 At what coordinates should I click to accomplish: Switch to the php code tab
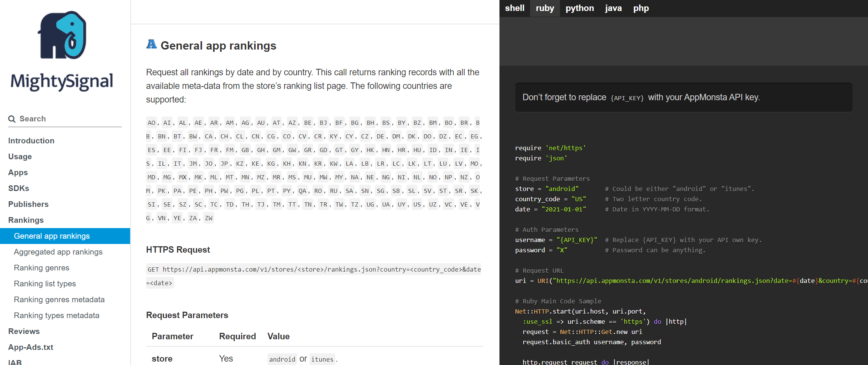[641, 8]
